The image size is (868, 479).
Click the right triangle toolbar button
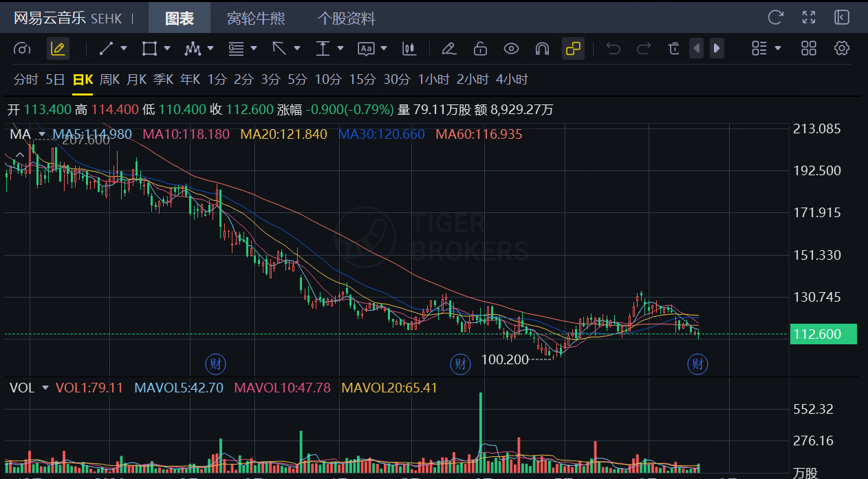717,49
